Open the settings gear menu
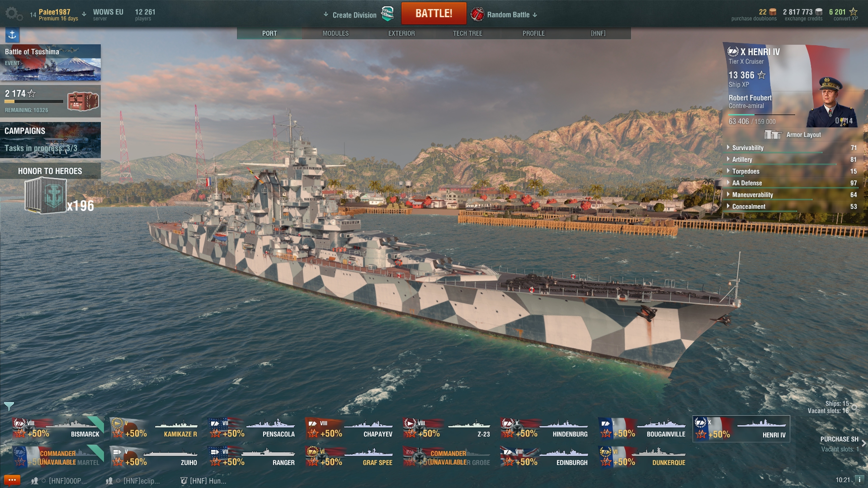Viewport: 868px width, 488px height. point(14,14)
